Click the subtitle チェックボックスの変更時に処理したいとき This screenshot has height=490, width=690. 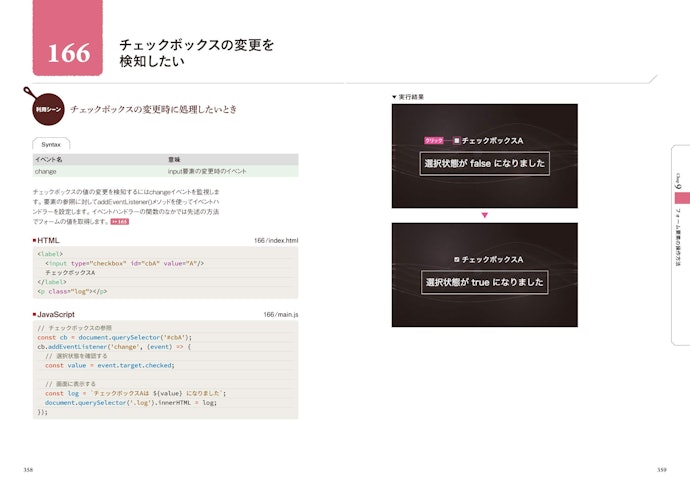(x=154, y=109)
